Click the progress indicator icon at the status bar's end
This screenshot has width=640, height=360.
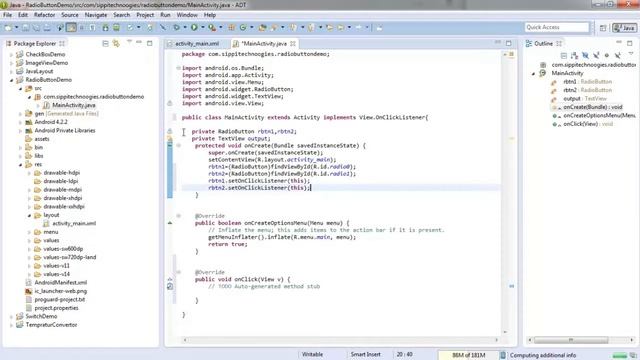(633, 355)
